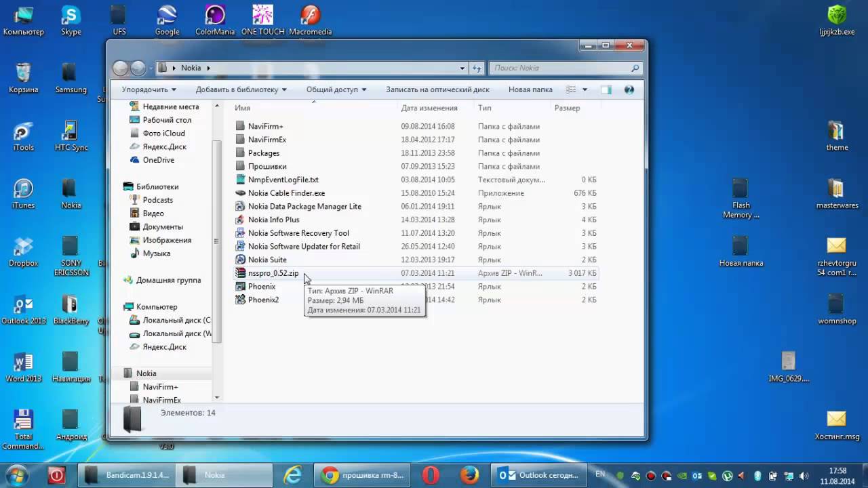Open the Recycle Bin (Корзина) icon
868x488 pixels.
pyautogui.click(x=23, y=78)
